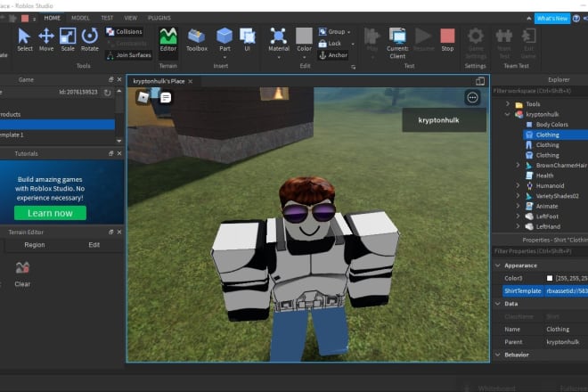Click the Current: Client view button

pyautogui.click(x=397, y=43)
